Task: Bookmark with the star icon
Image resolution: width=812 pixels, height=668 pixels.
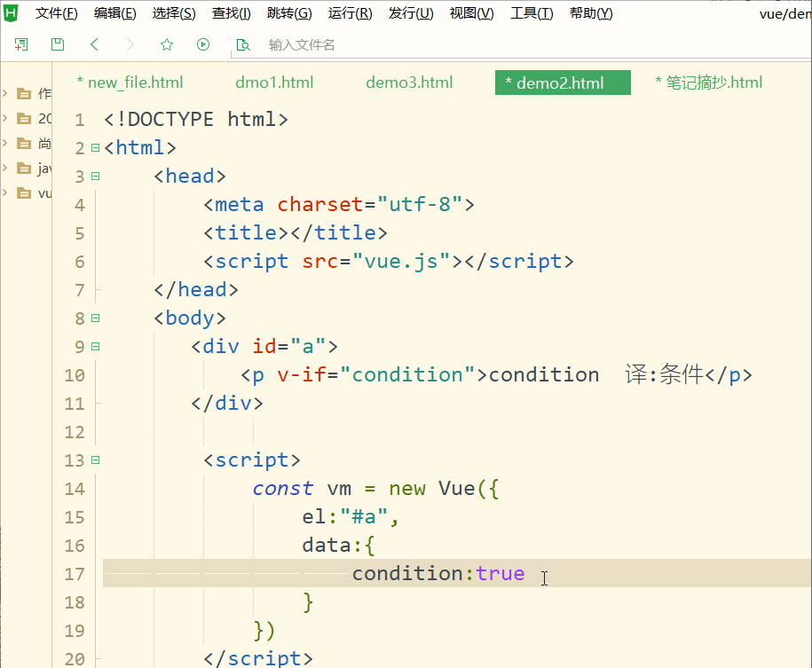Action: pos(166,44)
